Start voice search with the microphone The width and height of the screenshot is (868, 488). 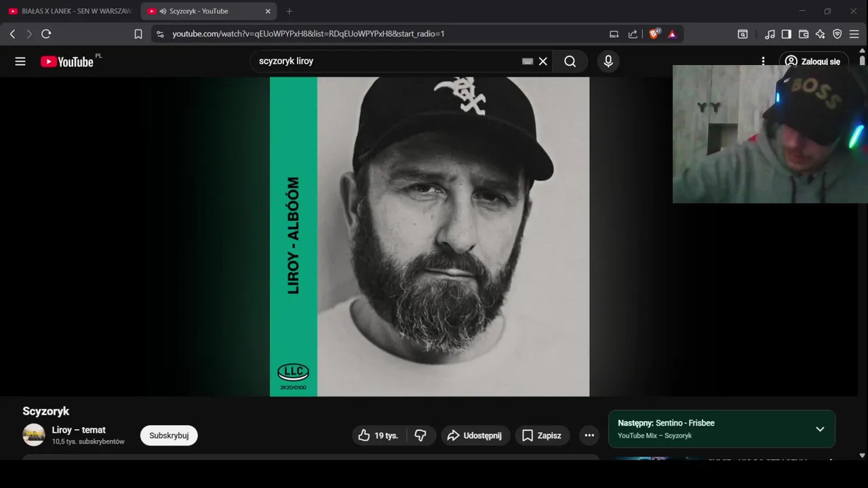(608, 61)
